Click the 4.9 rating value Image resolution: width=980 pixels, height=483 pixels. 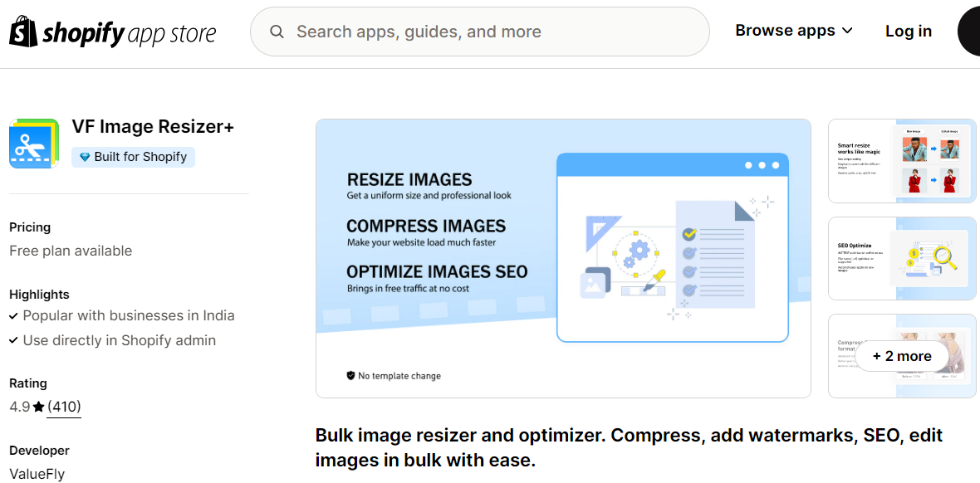[19, 407]
